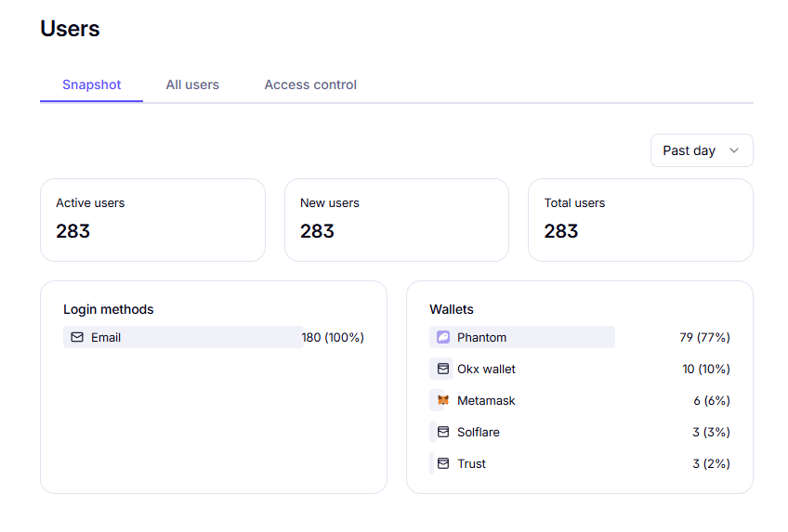Image resolution: width=788 pixels, height=532 pixels.
Task: Click the 283 figure under Active users
Action: [72, 231]
